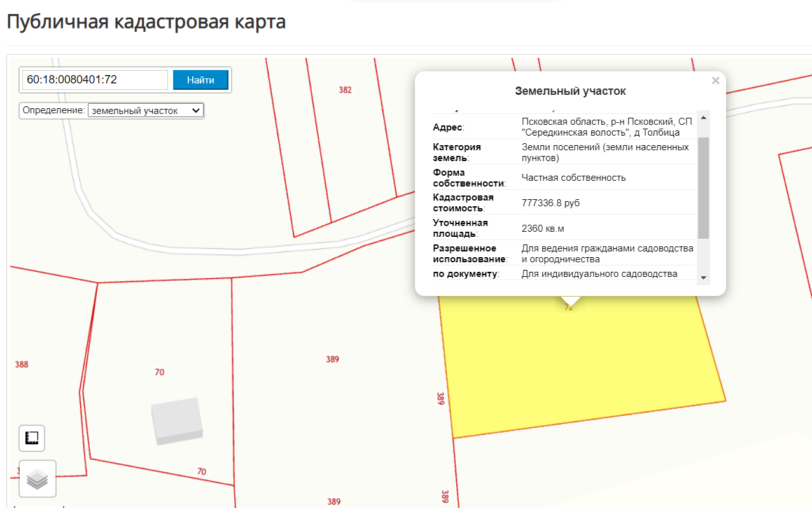Click the gray building on parcel 70
812x508 pixels.
[x=178, y=420]
